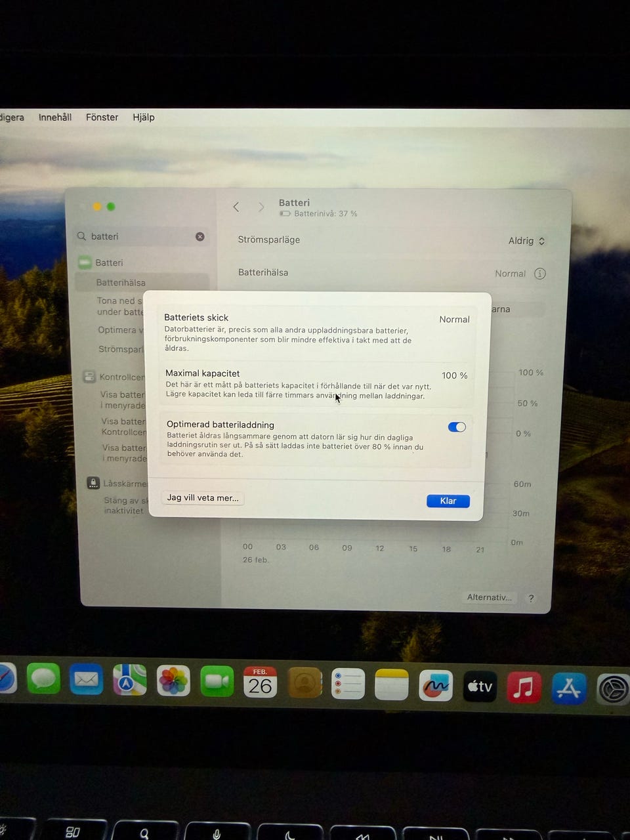Click the Låsskärm lock icon
This screenshot has width=630, height=840.
click(93, 483)
